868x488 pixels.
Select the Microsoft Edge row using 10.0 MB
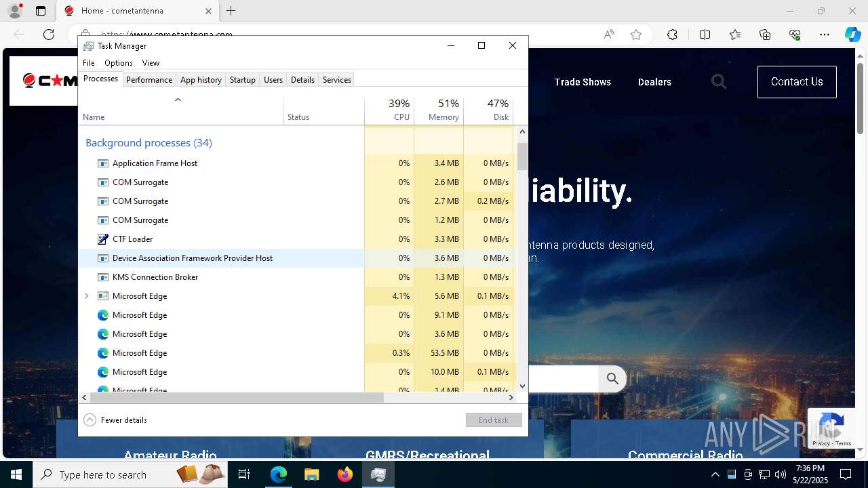pos(296,372)
